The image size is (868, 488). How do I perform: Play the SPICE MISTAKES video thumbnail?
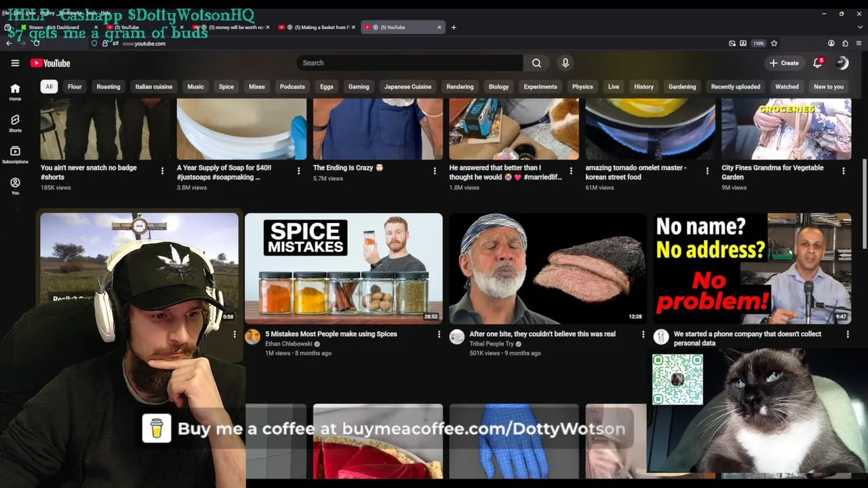(x=344, y=268)
